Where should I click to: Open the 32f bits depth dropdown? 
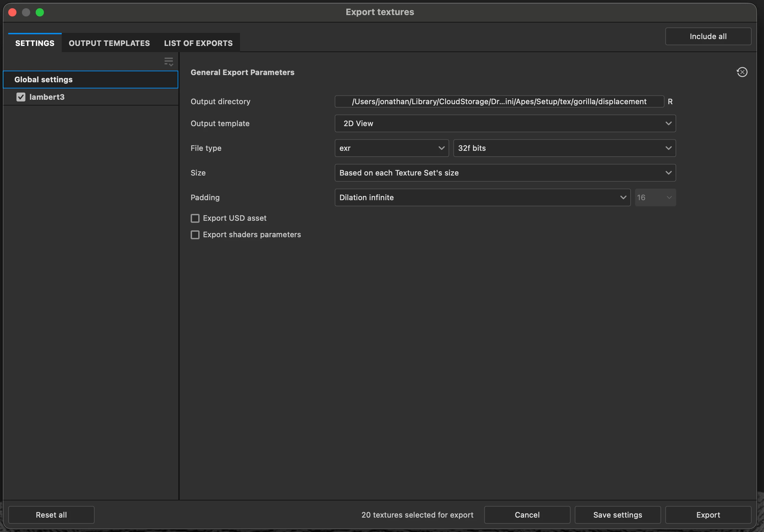point(564,148)
